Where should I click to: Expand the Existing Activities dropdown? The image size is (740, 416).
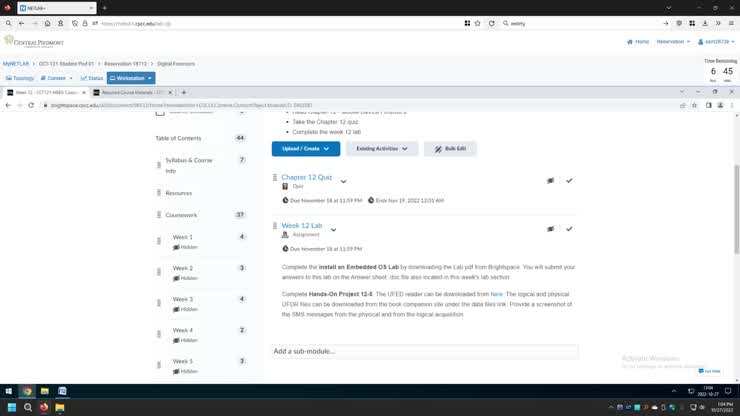[x=382, y=149]
